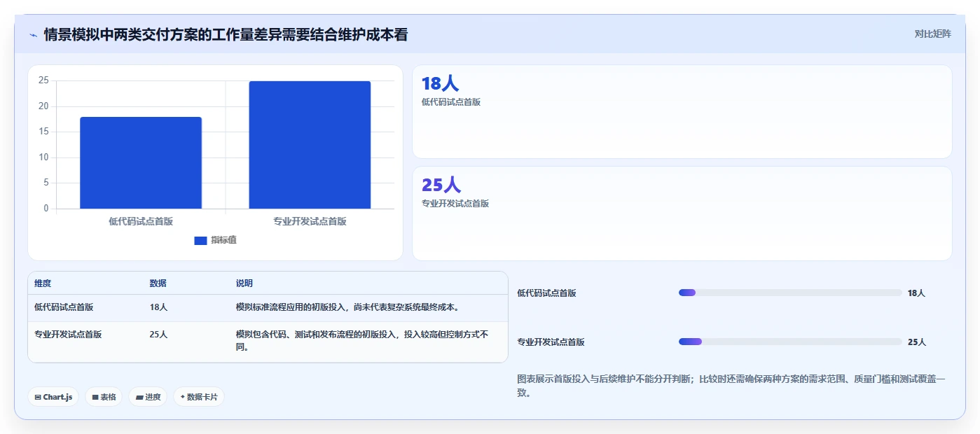Viewport: 980px width, 434px height.
Task: Click 低代码试点首版 caption under 18人 card
Action: click(451, 101)
